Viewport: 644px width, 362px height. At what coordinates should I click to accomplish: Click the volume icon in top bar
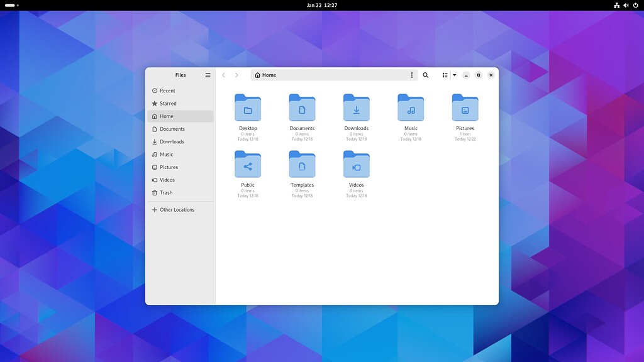pos(625,5)
